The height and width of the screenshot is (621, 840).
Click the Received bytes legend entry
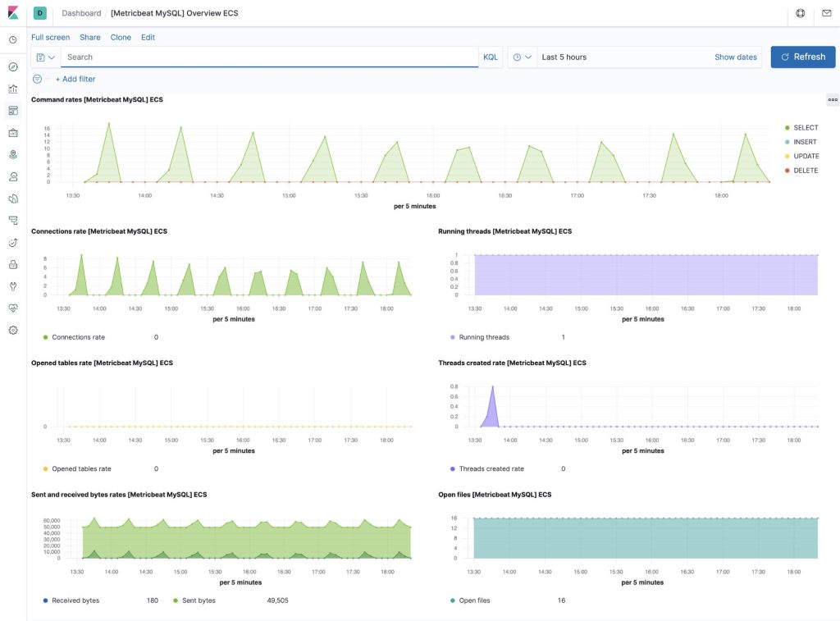71,600
